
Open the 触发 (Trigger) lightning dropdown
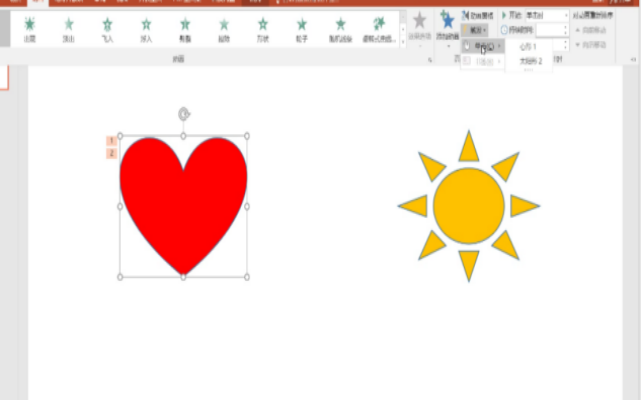click(475, 30)
